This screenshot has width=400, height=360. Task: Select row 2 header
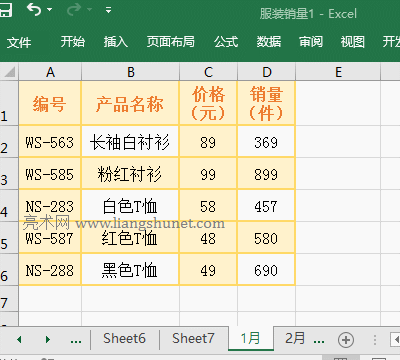tap(9, 141)
